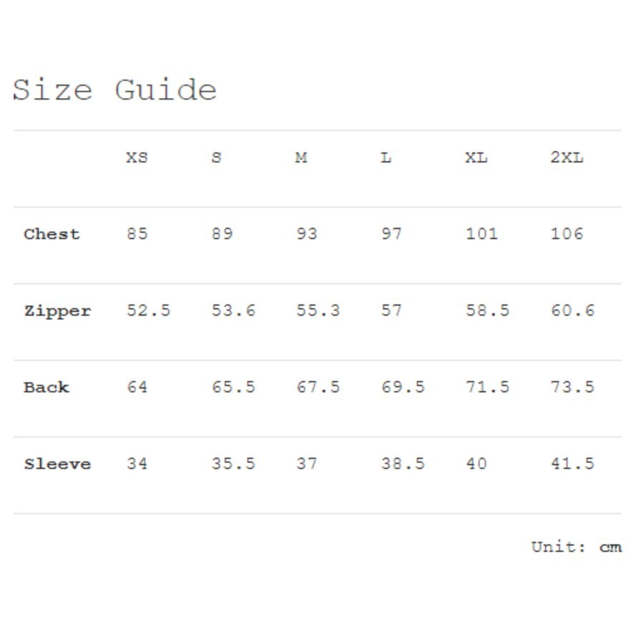Click zipper value 52.5 for XS
Screen dimensions: 644x644
(149, 311)
